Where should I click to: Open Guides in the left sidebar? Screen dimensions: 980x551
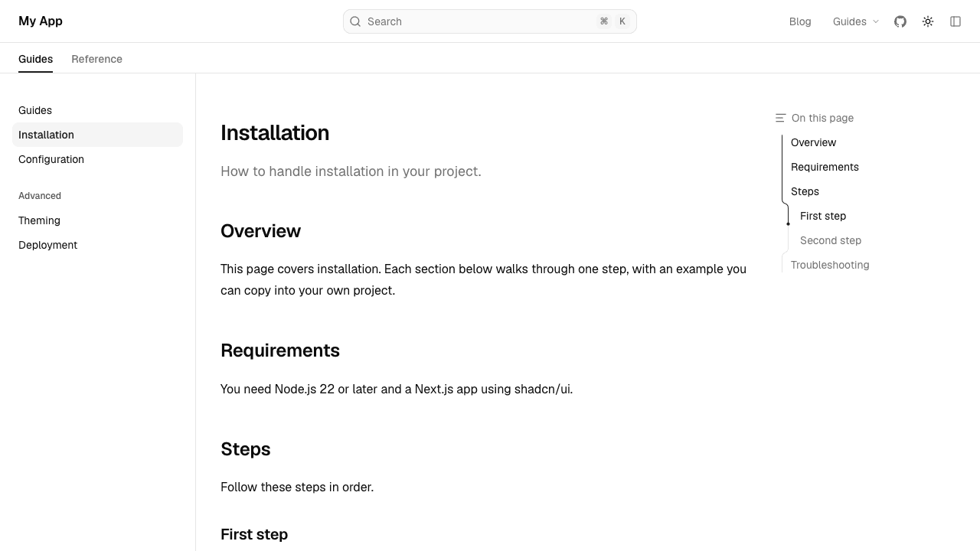[x=97, y=110]
